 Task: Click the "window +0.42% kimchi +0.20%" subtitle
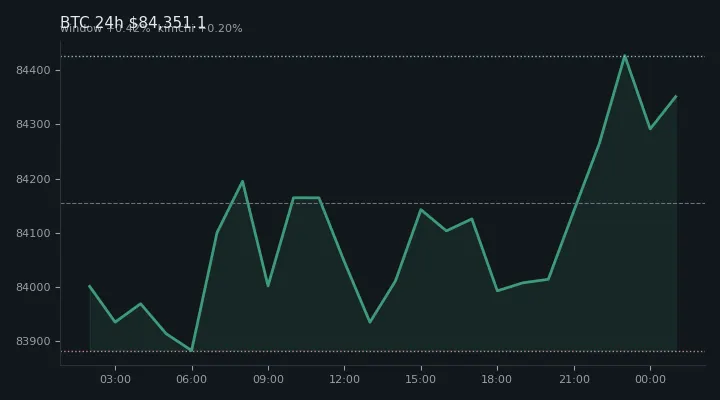point(151,28)
